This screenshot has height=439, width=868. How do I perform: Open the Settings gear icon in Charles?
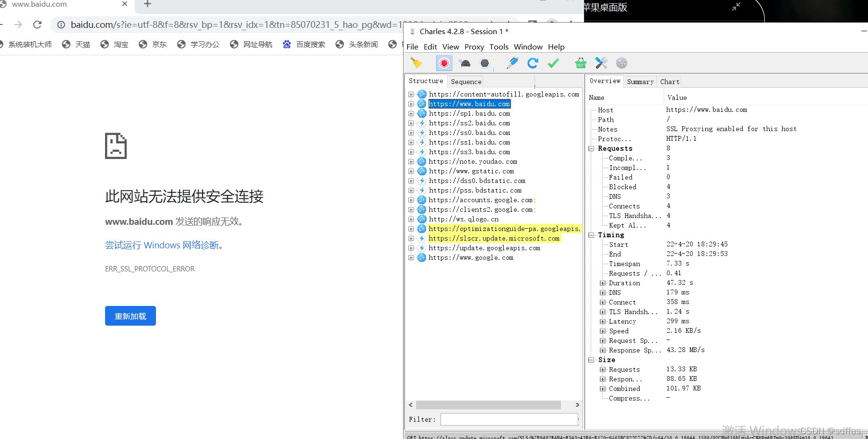click(622, 63)
